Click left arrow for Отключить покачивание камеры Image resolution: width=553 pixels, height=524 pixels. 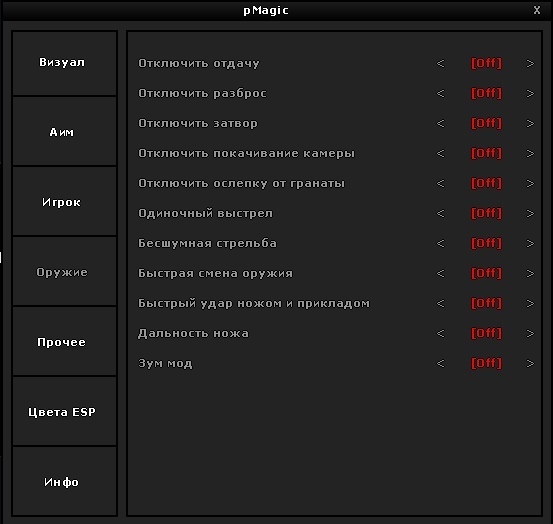coord(440,153)
